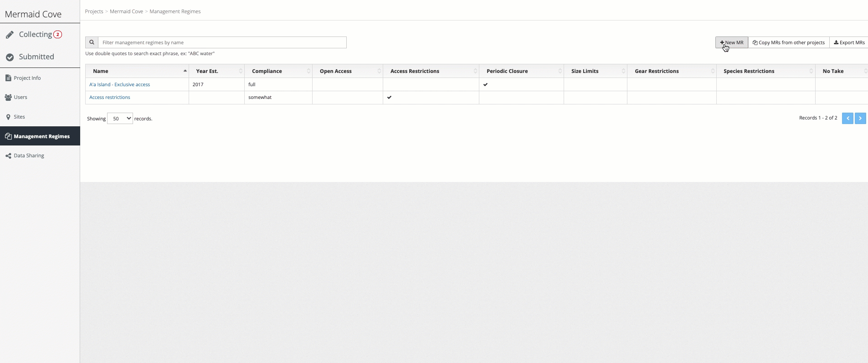Click 'Records 1 - 2 of 2' text
Image resolution: width=868 pixels, height=363 pixels.
pos(818,118)
